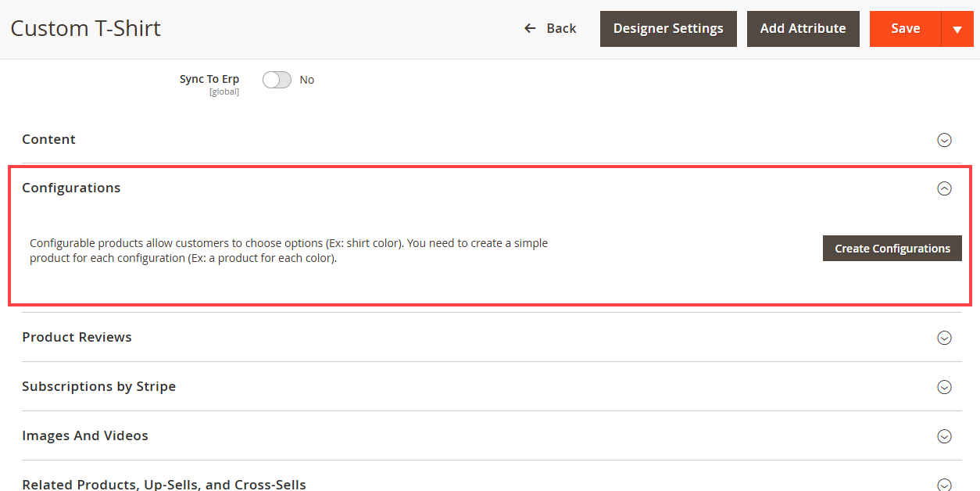Click the chevron icon for Subscriptions by Stripe
The height and width of the screenshot is (491, 980).
(x=944, y=387)
